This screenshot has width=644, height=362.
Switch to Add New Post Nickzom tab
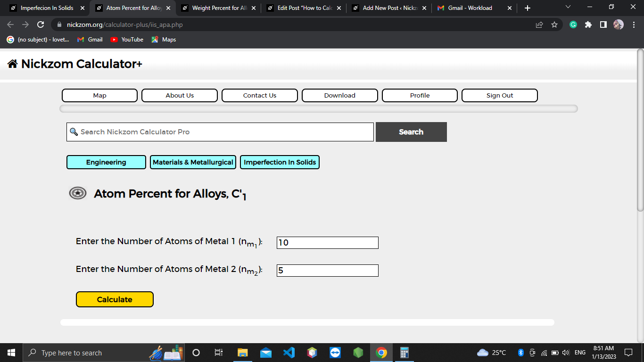389,8
